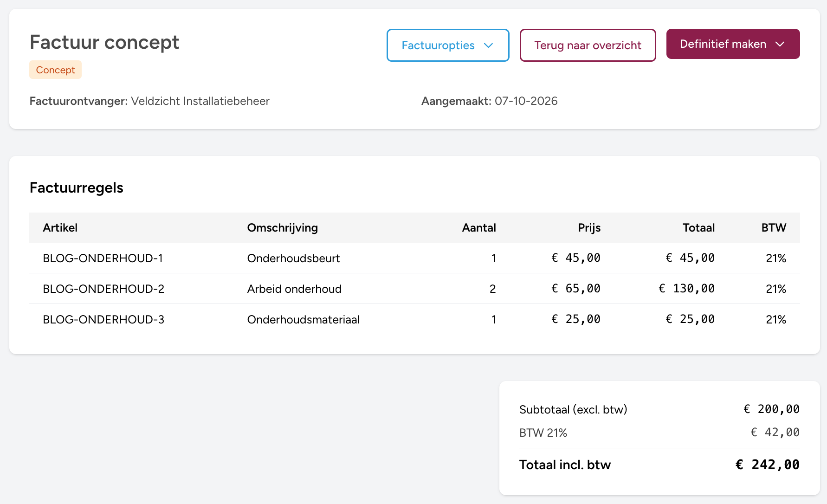
Task: Click 21% BTW in BLOG-ONDERHOUD-3 row
Action: [776, 319]
